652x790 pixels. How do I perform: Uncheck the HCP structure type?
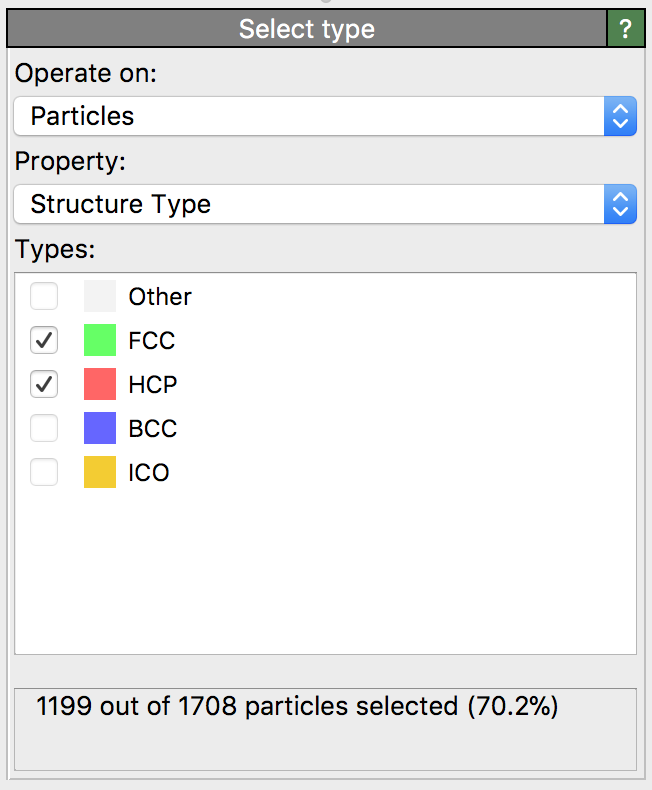click(x=44, y=385)
